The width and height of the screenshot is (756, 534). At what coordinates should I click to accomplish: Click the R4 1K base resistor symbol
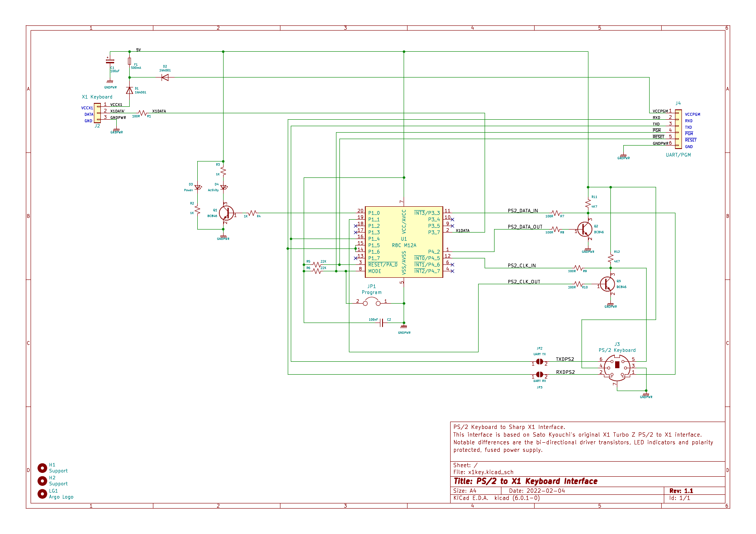252,213
